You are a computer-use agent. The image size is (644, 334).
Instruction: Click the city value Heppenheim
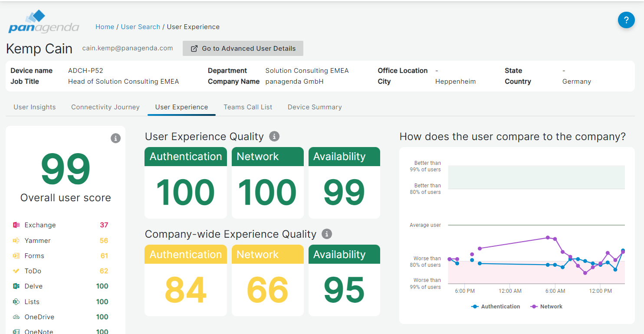tap(455, 82)
